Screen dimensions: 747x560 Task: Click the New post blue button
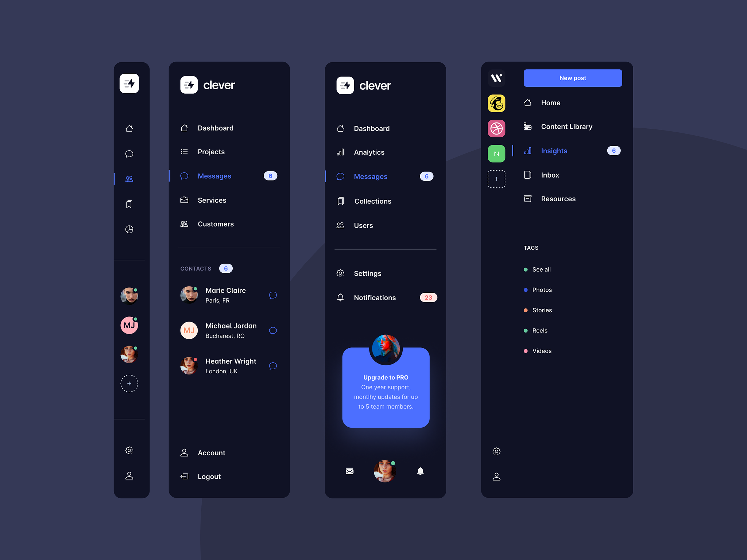573,77
